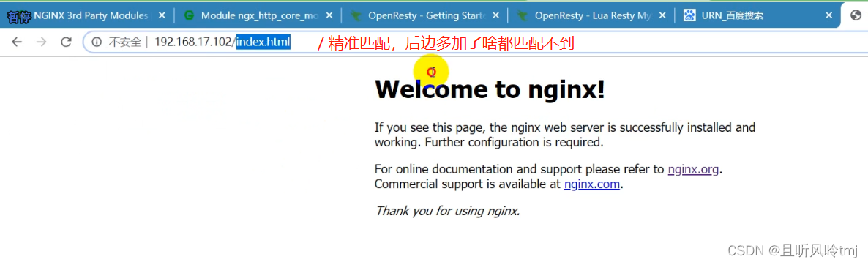Switch to URN_百度搜索 tab

click(757, 15)
